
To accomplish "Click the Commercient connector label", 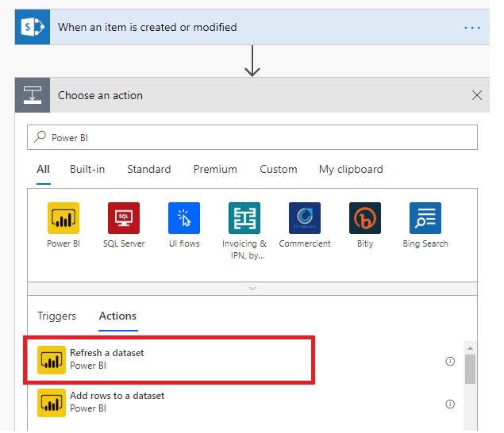I will click(x=305, y=243).
